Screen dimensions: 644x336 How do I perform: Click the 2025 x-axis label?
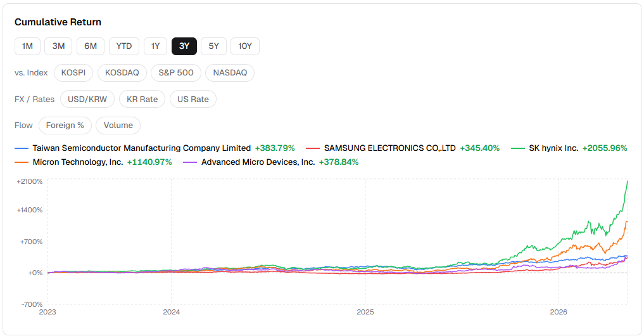(x=365, y=312)
